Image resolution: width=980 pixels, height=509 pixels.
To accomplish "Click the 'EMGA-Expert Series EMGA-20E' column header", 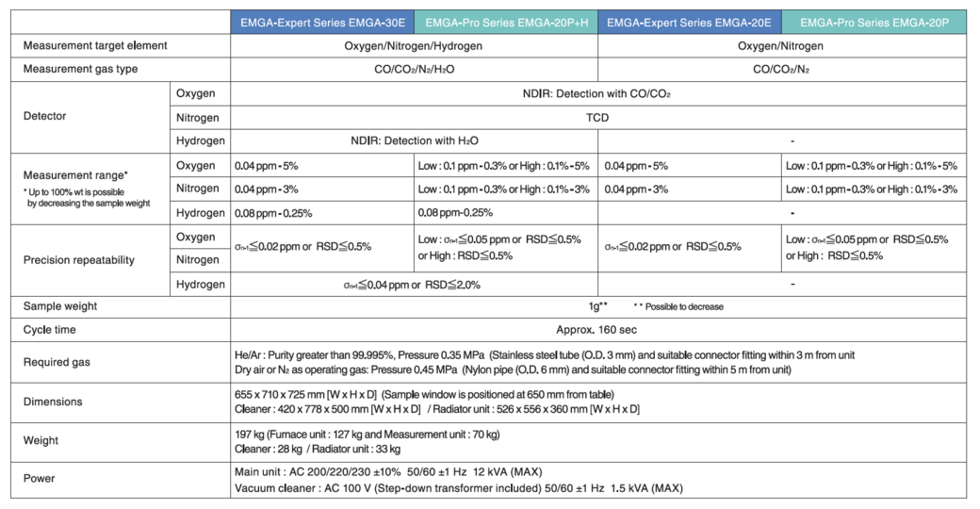I will coord(690,23).
